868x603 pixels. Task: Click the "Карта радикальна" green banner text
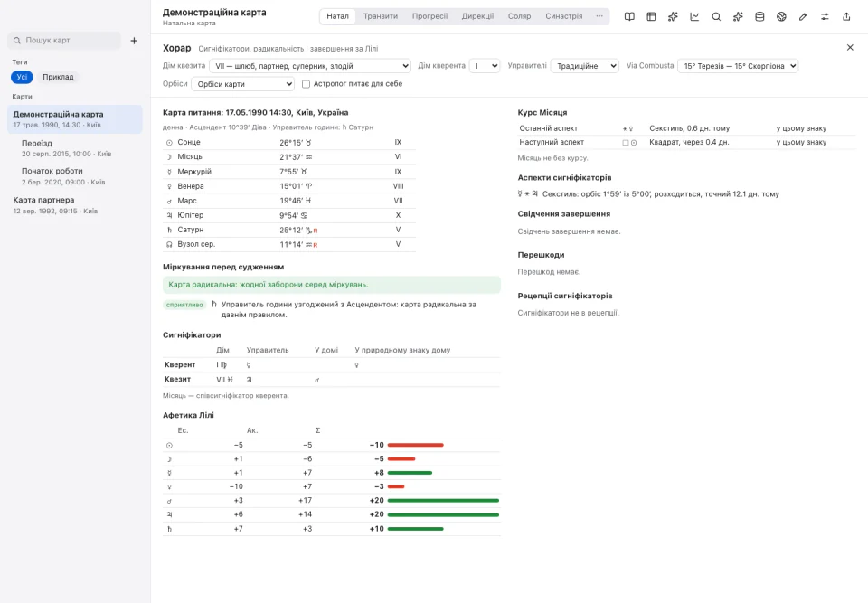pos(269,285)
